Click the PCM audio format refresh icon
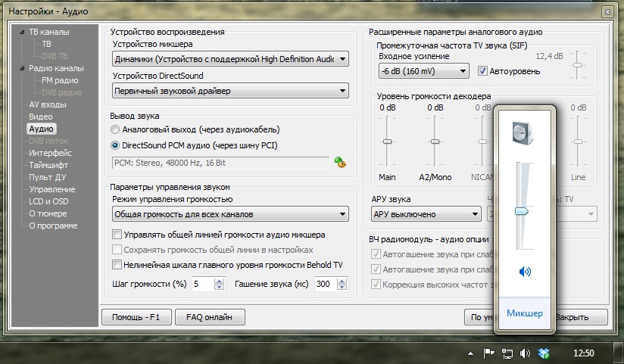This screenshot has height=364, width=624. point(340,162)
